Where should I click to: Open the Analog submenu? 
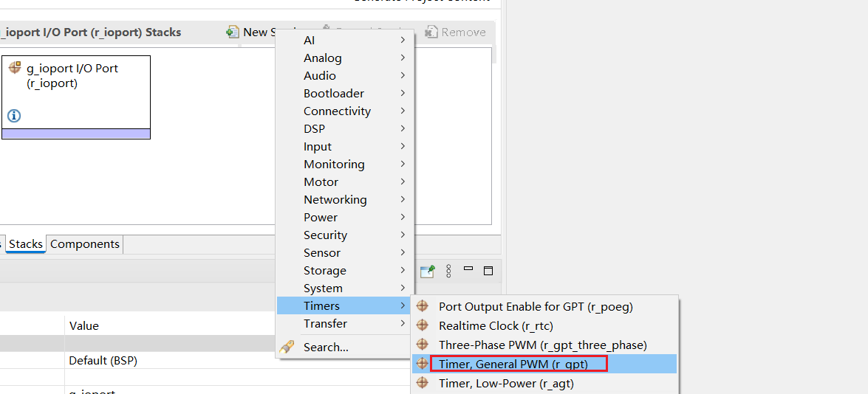pyautogui.click(x=345, y=58)
